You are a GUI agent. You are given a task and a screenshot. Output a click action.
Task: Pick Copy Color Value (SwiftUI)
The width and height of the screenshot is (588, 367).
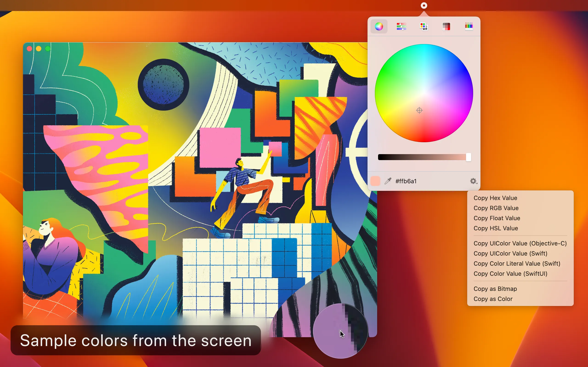click(x=510, y=274)
